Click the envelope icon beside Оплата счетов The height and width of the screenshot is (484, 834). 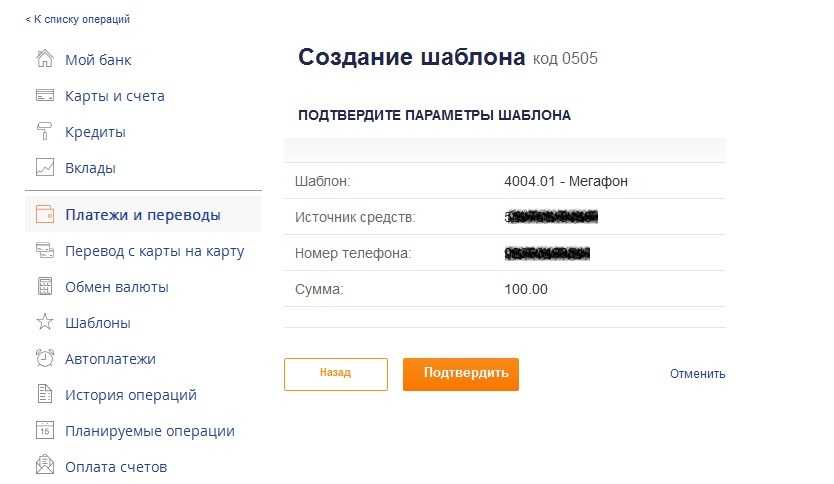pos(44,466)
